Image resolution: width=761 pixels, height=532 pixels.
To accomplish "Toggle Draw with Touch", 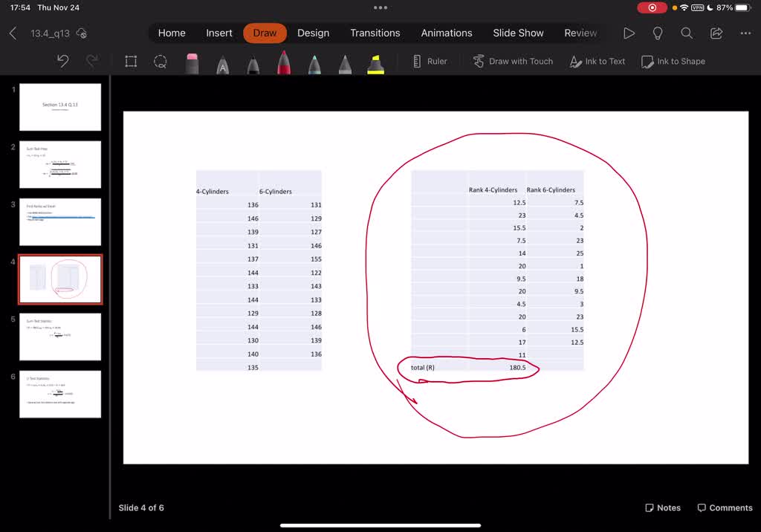I will tap(513, 62).
